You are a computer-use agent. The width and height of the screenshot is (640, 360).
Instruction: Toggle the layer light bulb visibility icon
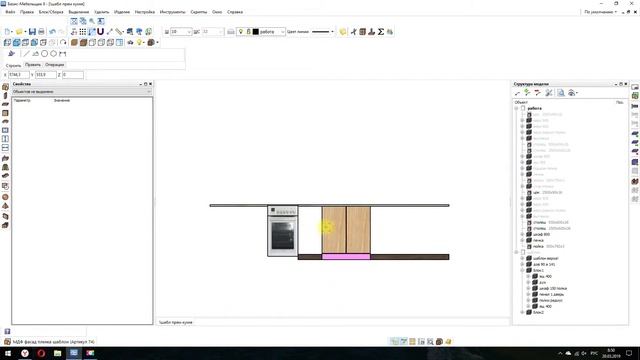click(x=241, y=31)
